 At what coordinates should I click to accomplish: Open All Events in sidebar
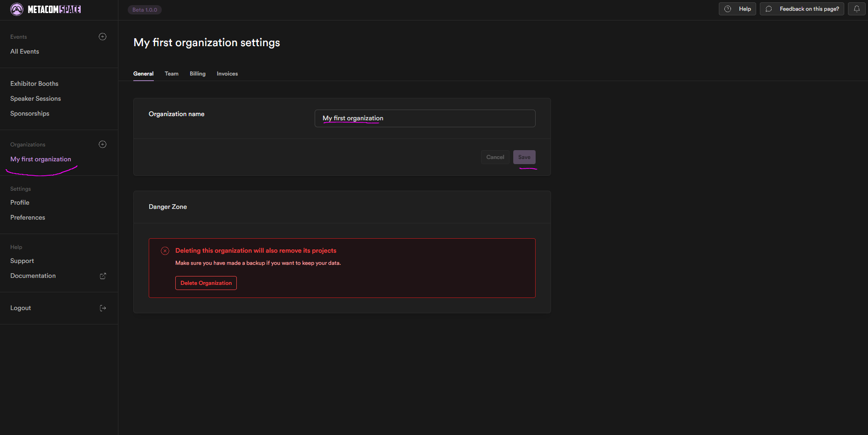[x=25, y=51]
